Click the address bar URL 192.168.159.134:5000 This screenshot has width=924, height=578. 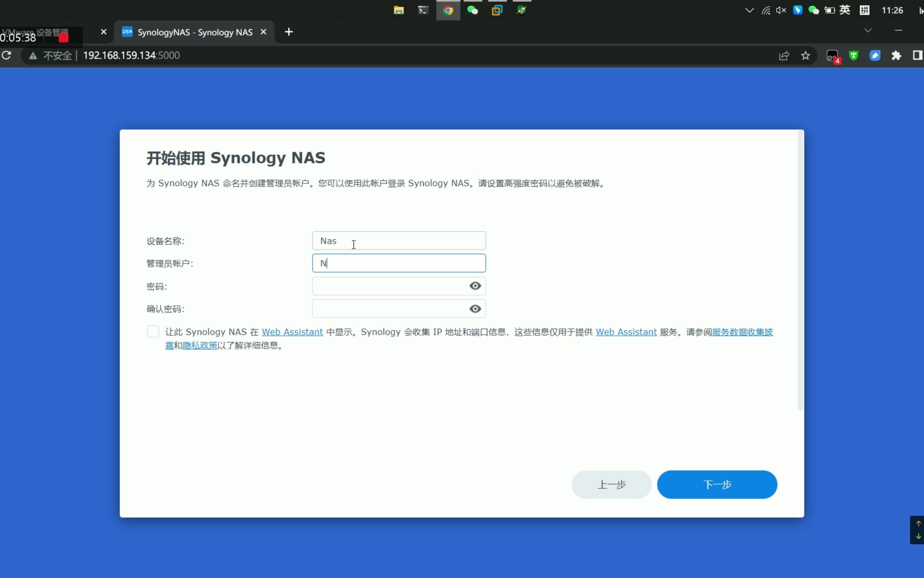pos(131,55)
